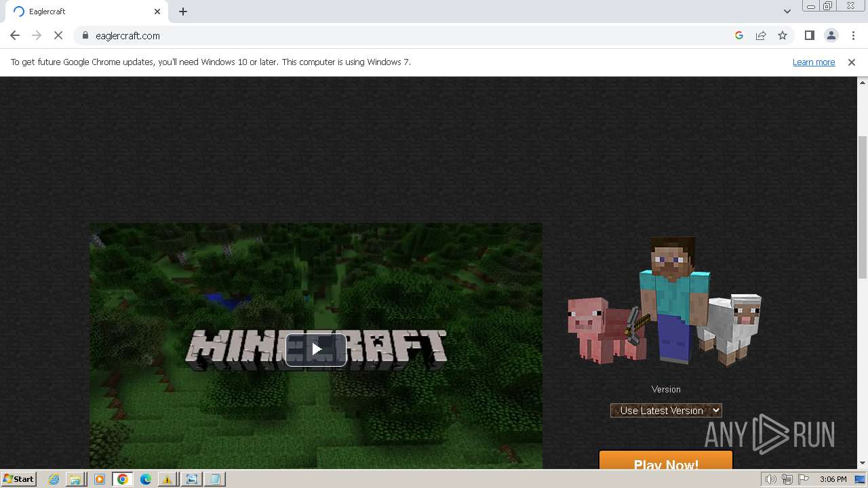868x488 pixels.
Task: Go back to the previous page
Action: [x=15, y=35]
